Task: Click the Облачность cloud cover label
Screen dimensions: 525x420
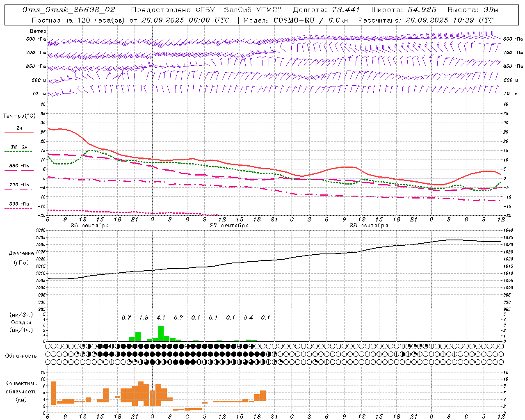Action: coord(21,356)
